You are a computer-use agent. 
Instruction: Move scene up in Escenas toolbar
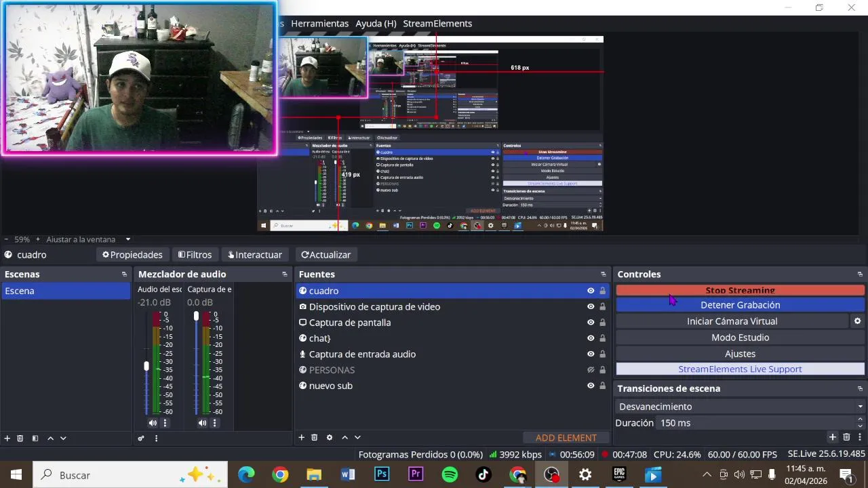point(50,439)
